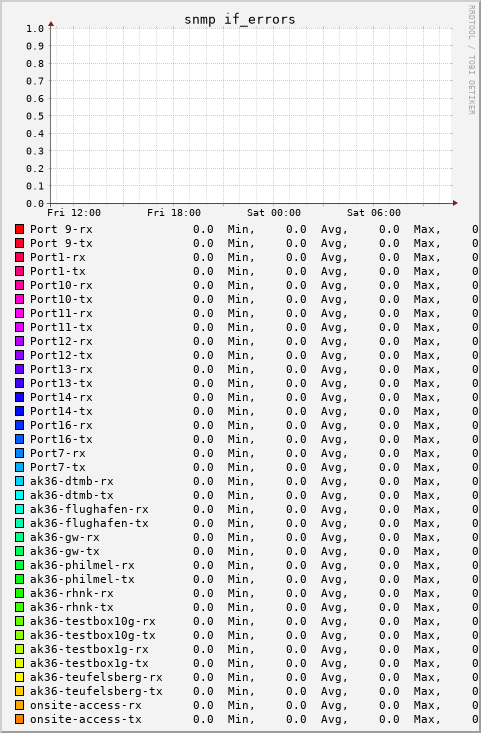Viewport: 481px width, 733px height.
Task: Select the 'Port1-rx' legend label
Action: 58,257
